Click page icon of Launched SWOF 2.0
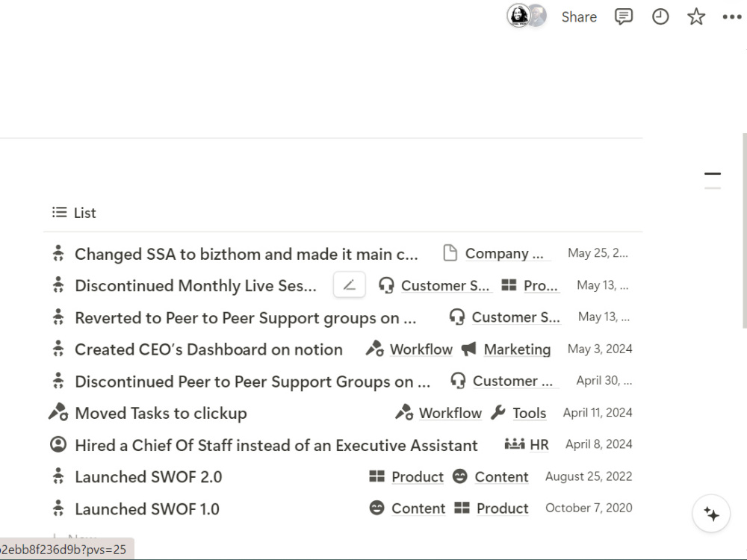747x560 pixels. (58, 476)
